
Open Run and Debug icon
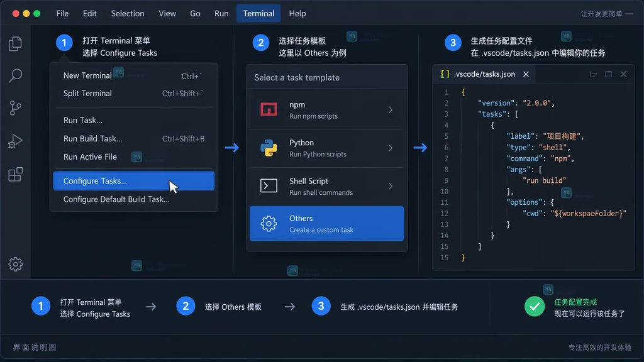pyautogui.click(x=15, y=141)
